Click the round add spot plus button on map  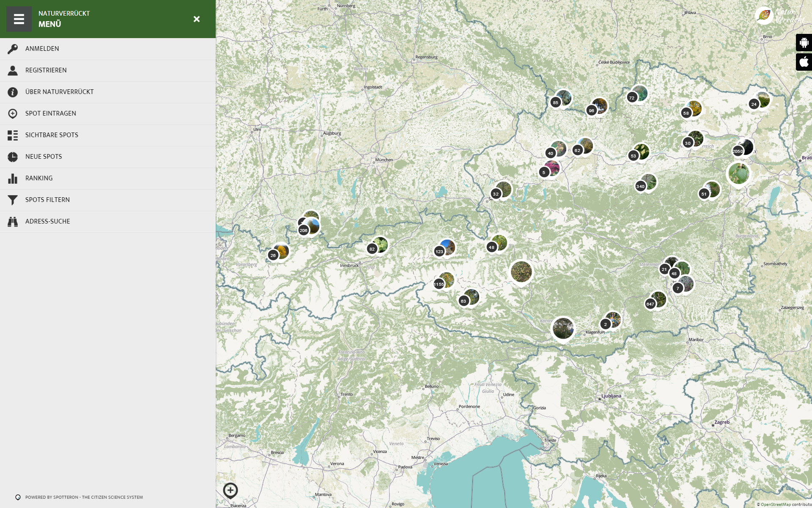pyautogui.click(x=230, y=490)
